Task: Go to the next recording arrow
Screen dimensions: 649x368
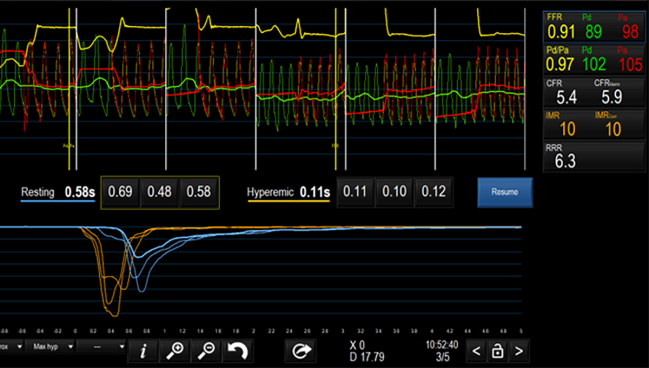Action: point(519,351)
